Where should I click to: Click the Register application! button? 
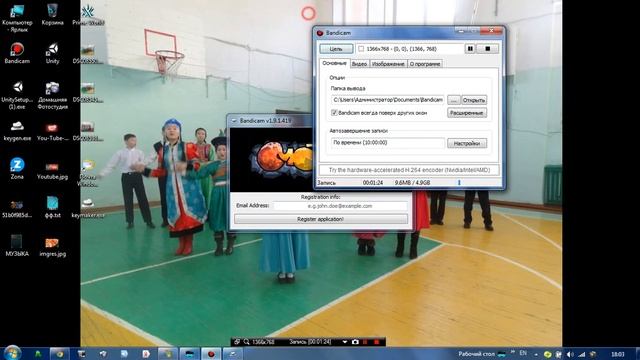pyautogui.click(x=321, y=219)
